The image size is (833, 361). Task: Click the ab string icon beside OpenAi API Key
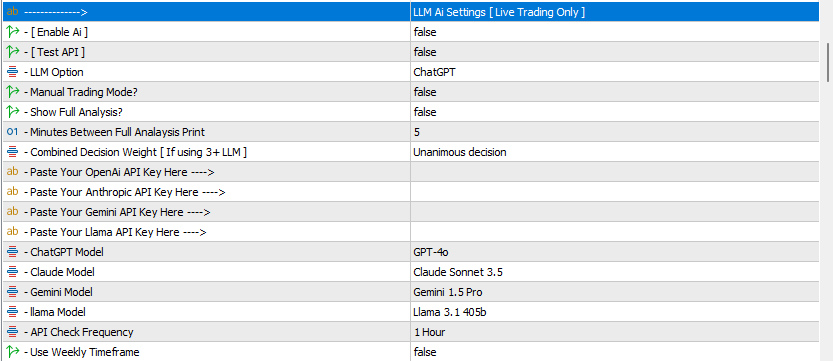[x=13, y=172]
